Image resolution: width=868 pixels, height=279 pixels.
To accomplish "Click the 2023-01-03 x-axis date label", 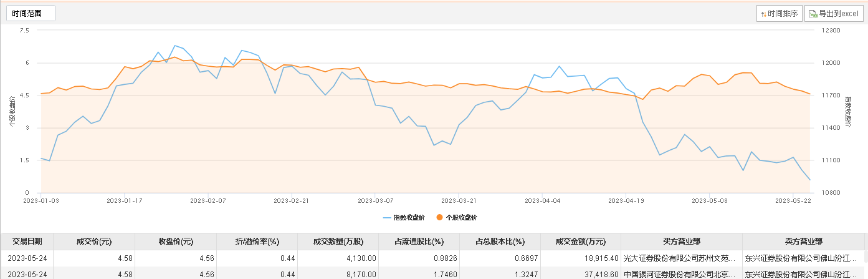I will tap(41, 201).
